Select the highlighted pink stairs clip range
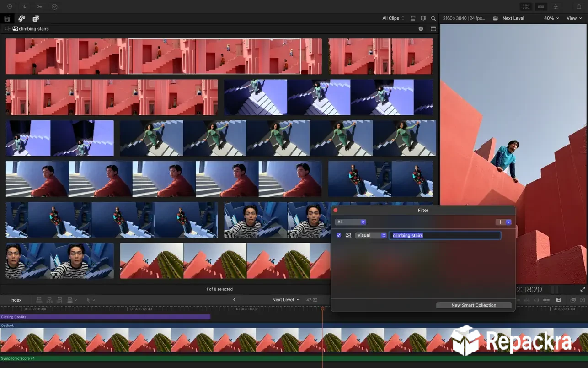The image size is (588, 368). click(x=214, y=56)
